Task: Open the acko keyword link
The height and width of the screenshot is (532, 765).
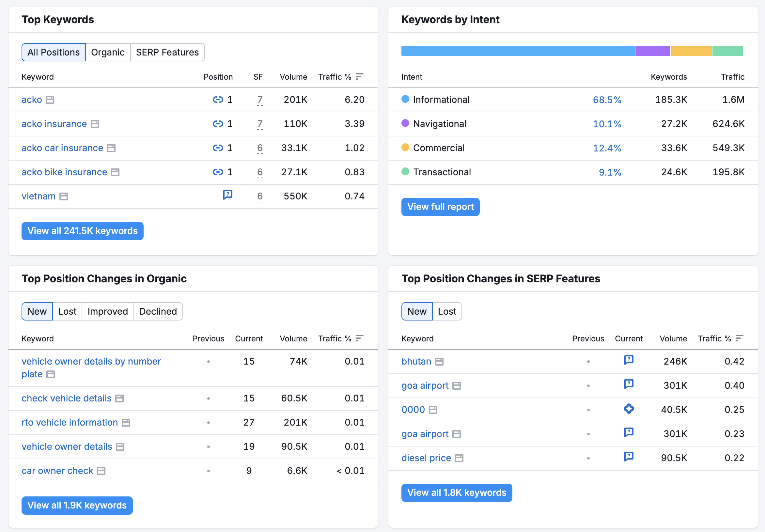Action: pyautogui.click(x=32, y=100)
